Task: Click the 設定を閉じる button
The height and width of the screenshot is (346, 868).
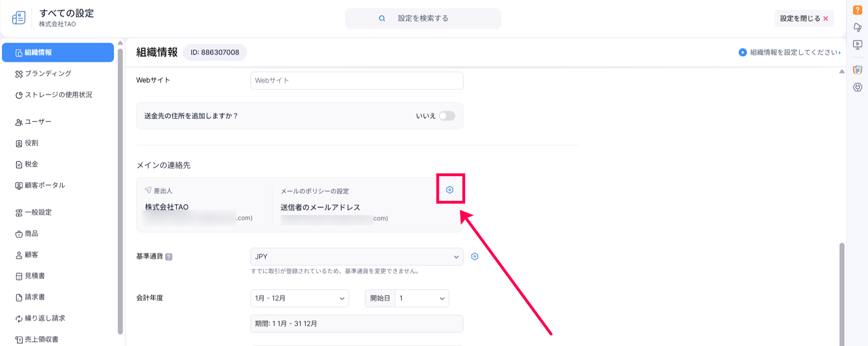Action: [804, 18]
